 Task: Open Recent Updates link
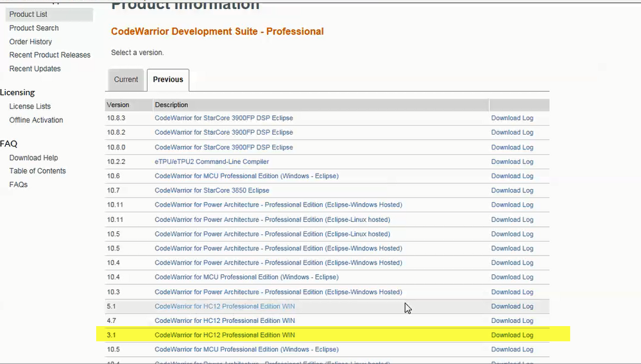click(x=35, y=69)
